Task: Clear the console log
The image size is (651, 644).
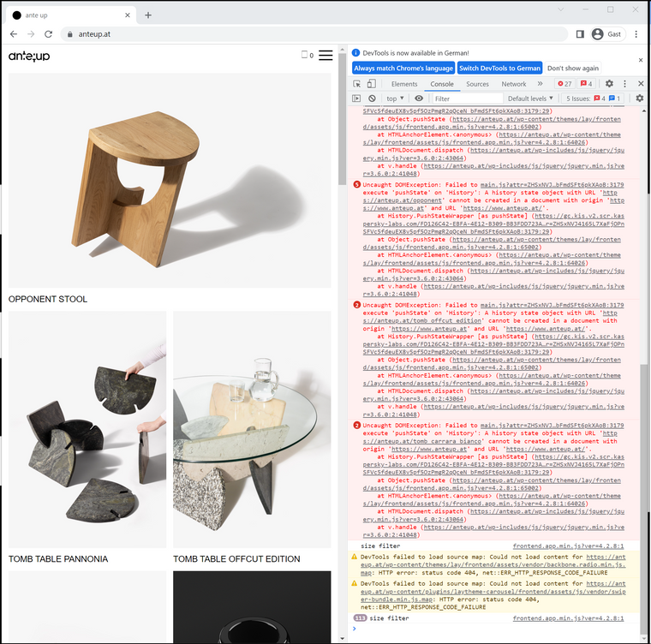Action: point(372,98)
